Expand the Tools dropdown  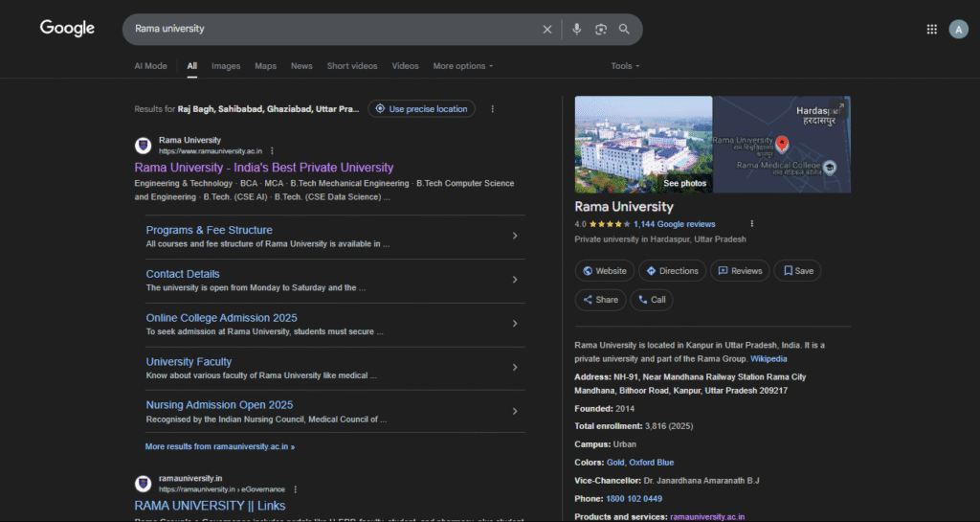click(x=625, y=66)
